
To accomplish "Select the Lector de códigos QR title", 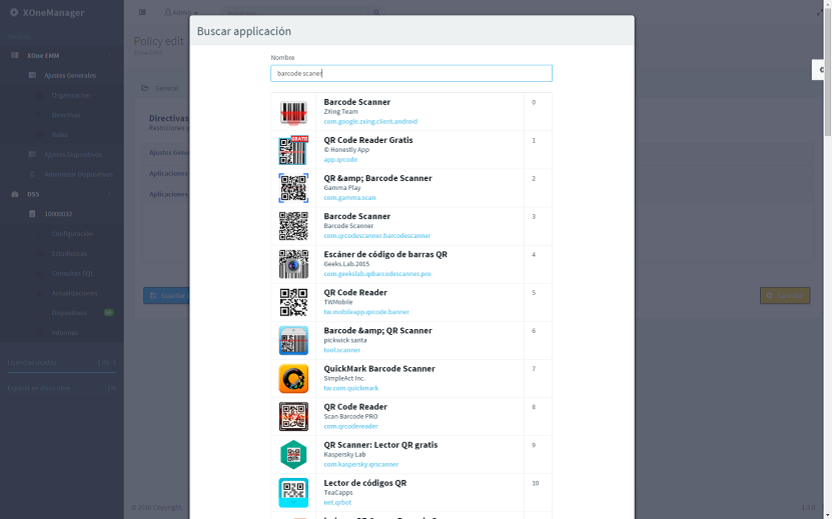I will [365, 483].
